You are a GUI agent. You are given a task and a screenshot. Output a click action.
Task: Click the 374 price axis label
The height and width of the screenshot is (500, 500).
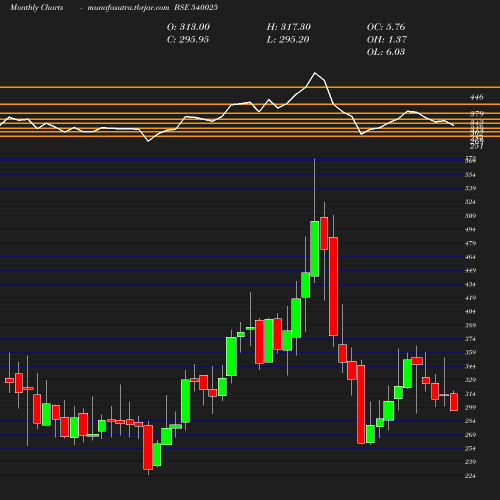pos(470,339)
